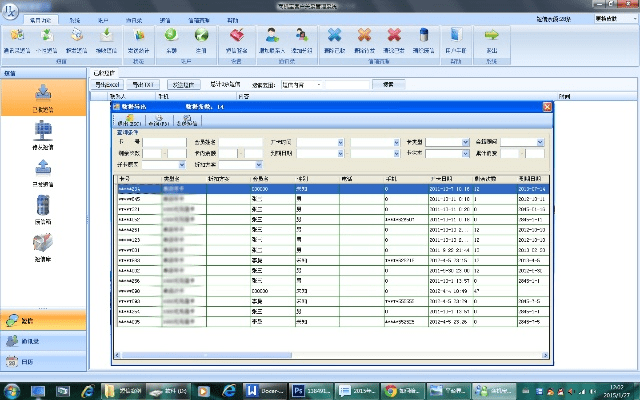Select the server cabinet icon in left sidebar
The image size is (640, 400).
(x=44, y=205)
